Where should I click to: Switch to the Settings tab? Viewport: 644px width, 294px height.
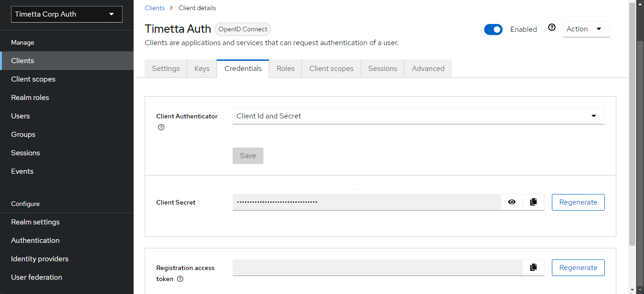tap(166, 69)
